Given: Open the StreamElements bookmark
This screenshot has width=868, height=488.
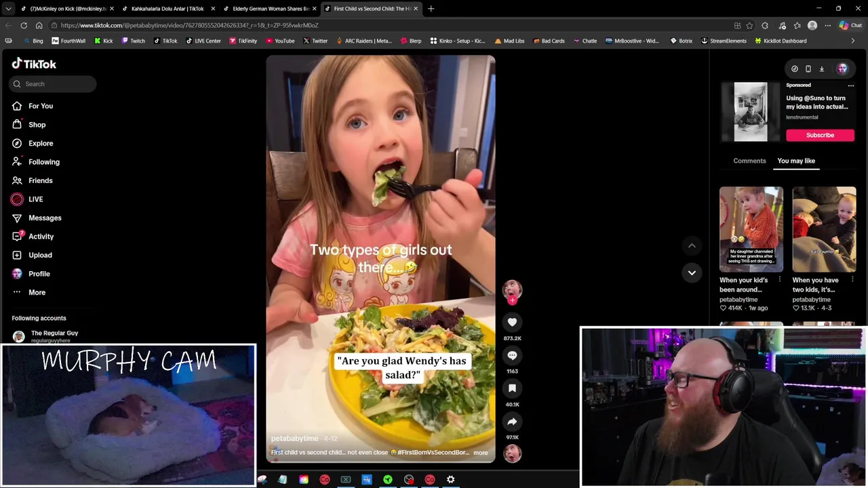Looking at the screenshot, I should [x=724, y=41].
